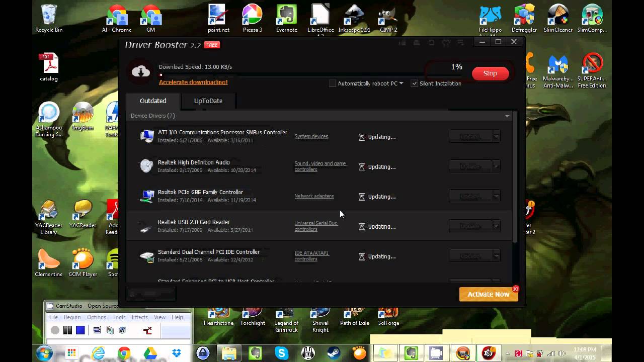Click IDE ATA/ATAPI controllers link
This screenshot has height=362, width=644.
[312, 256]
